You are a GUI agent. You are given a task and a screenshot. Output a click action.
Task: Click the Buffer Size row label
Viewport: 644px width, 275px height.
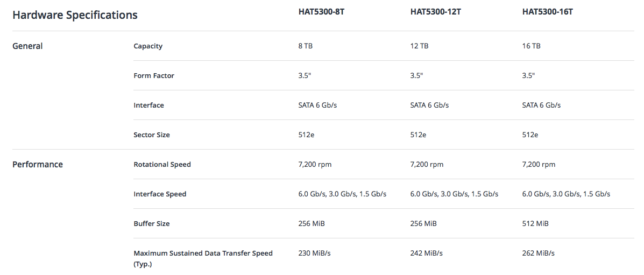coord(152,224)
